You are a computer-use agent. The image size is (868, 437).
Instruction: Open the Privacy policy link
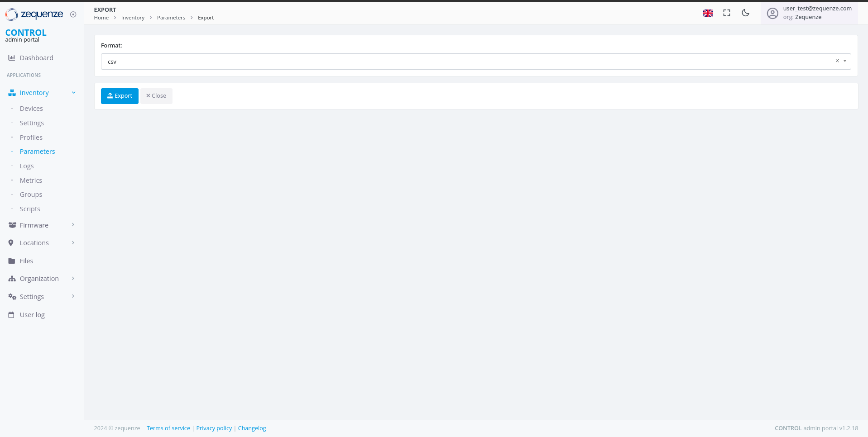pyautogui.click(x=214, y=428)
